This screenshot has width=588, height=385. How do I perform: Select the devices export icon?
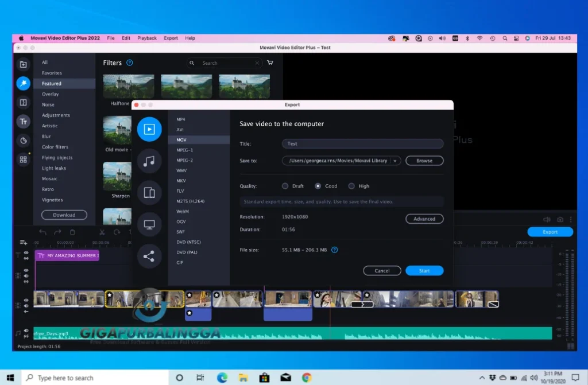pos(150,193)
